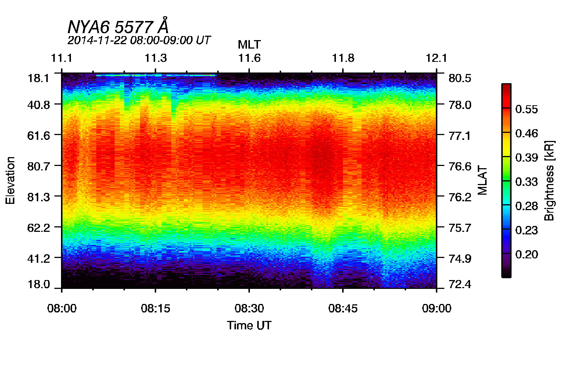Pick the MLAT tick label "80.5"

[460, 78]
